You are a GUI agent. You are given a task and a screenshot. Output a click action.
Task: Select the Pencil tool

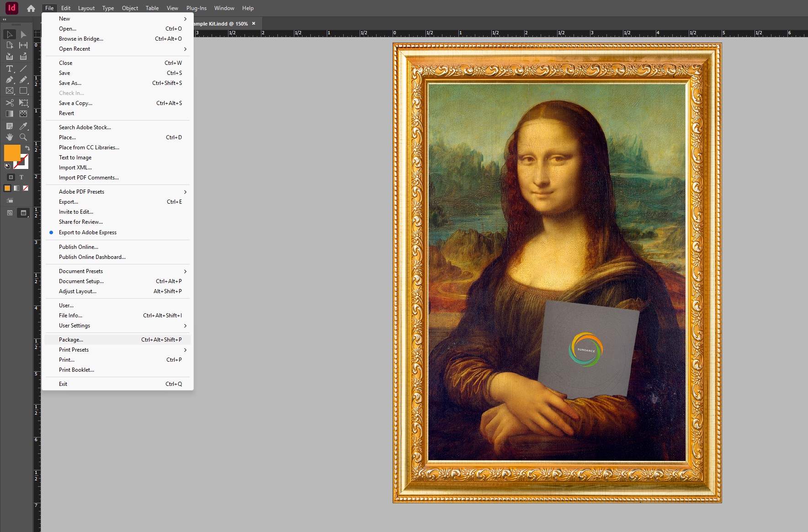click(23, 79)
